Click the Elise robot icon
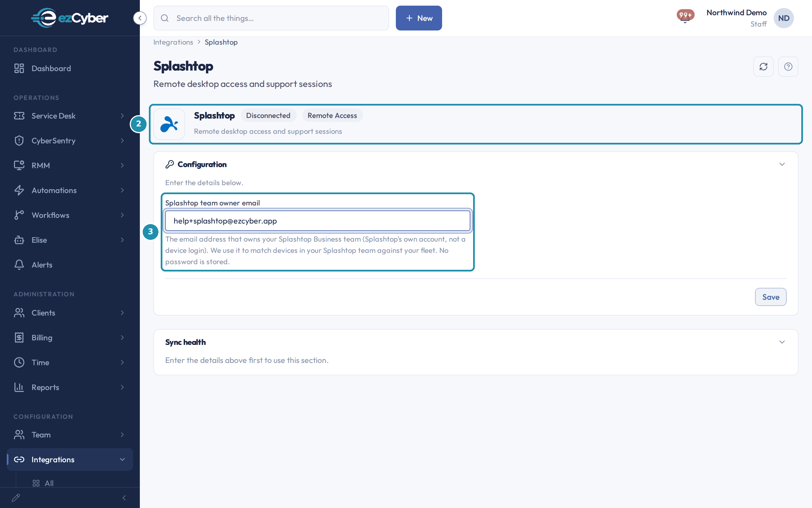The width and height of the screenshot is (812, 508). click(19, 240)
